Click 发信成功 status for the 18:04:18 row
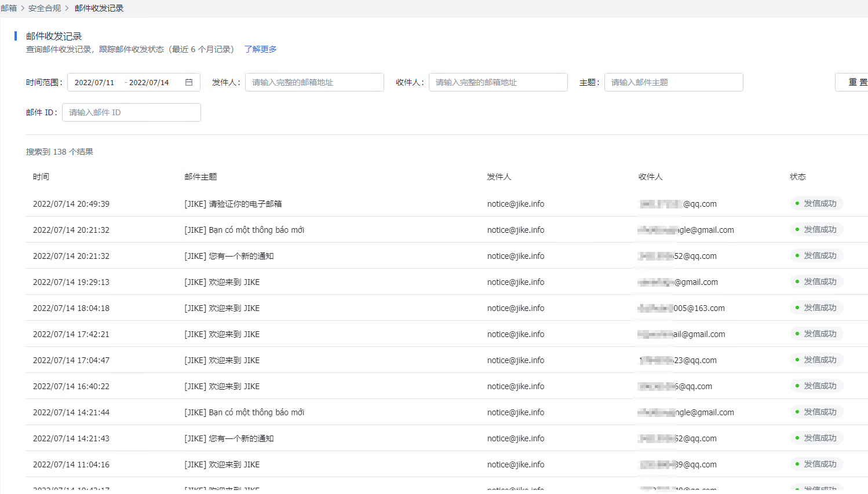 [x=816, y=308]
